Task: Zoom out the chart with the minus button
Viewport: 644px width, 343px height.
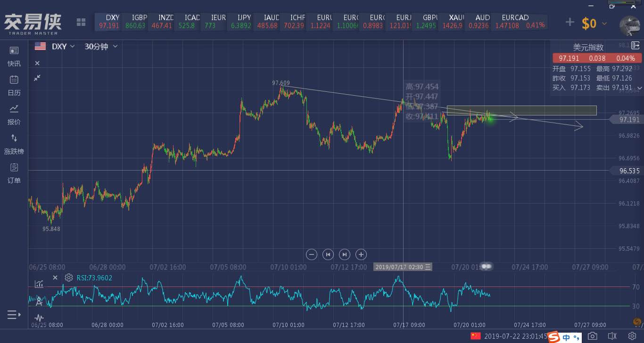Action: pos(311,254)
